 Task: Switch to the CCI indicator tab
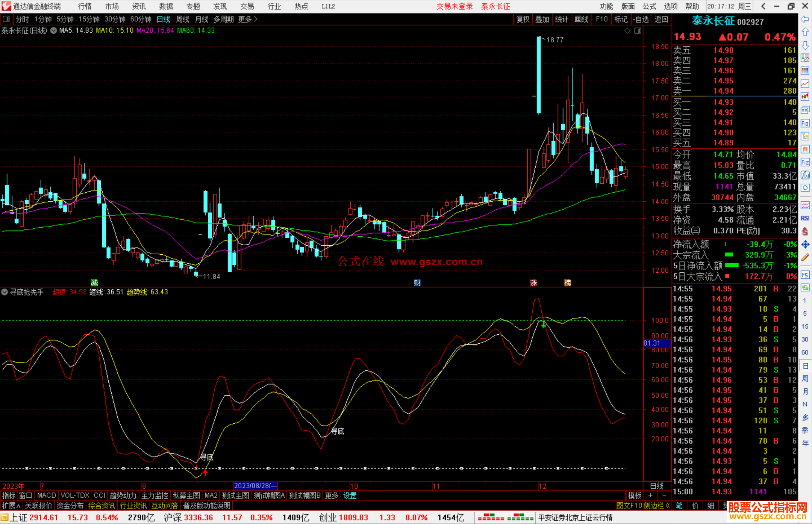[x=100, y=495]
